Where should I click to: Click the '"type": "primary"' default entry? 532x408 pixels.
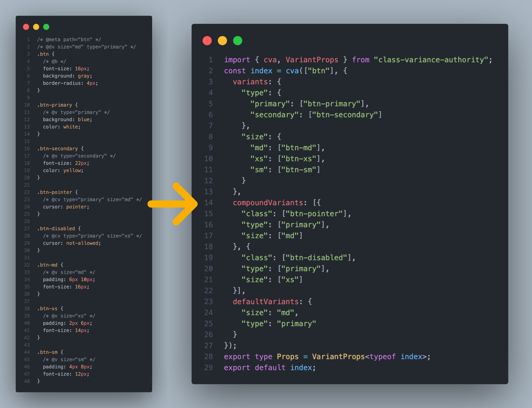279,324
